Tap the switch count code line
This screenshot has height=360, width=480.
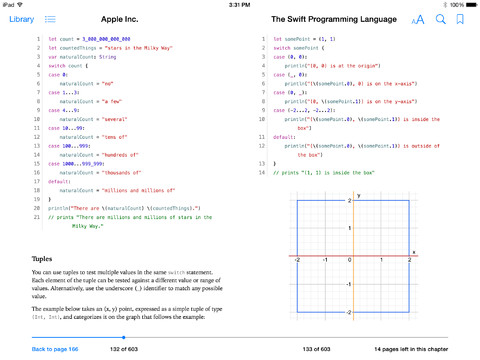pyautogui.click(x=68, y=66)
